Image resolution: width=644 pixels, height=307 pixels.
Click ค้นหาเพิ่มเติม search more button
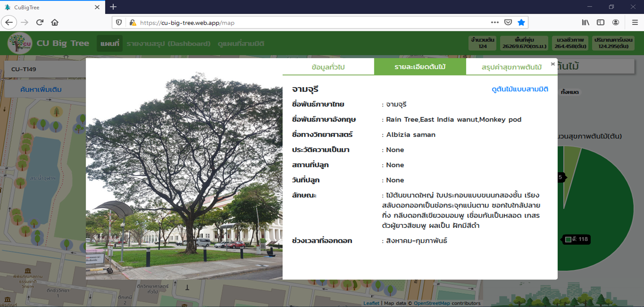[41, 90]
